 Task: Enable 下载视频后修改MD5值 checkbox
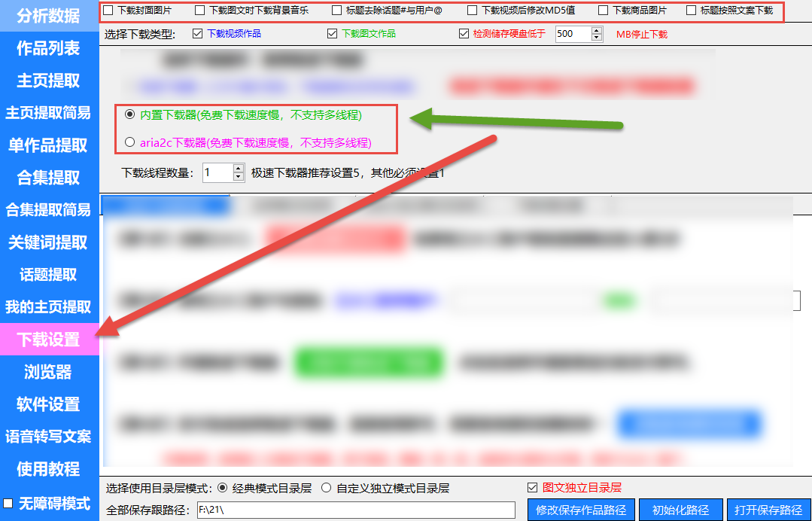click(473, 11)
